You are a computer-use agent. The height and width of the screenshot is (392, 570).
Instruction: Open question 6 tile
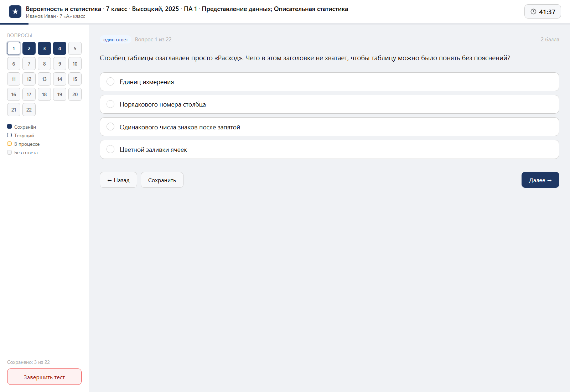tap(14, 64)
